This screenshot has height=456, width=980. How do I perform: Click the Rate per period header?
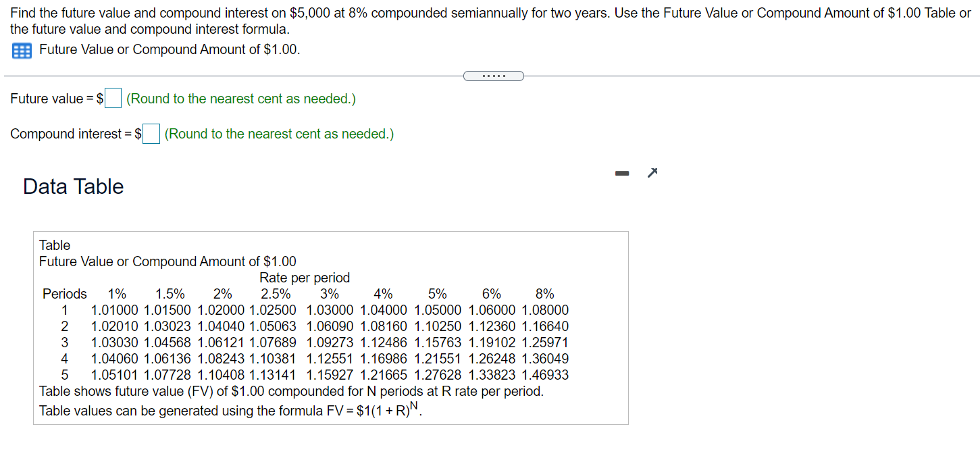point(304,278)
